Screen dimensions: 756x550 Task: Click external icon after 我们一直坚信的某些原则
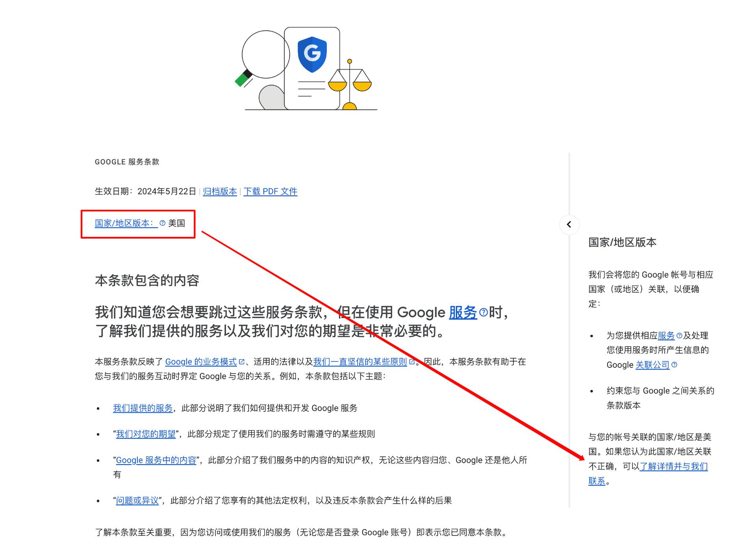coord(412,362)
